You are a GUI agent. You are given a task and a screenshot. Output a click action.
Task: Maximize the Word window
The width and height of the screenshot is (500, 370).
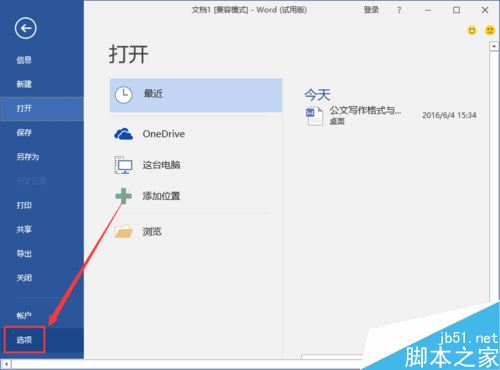click(456, 10)
